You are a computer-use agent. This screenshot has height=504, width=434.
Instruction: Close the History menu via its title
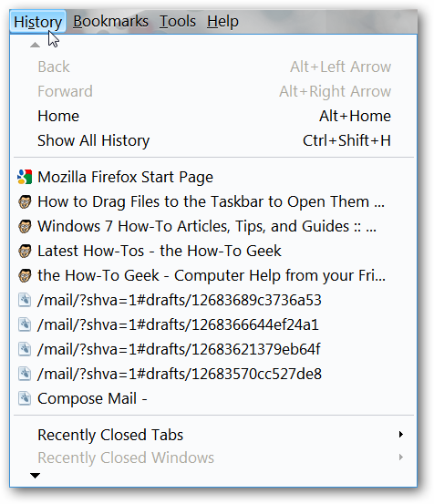pos(38,22)
